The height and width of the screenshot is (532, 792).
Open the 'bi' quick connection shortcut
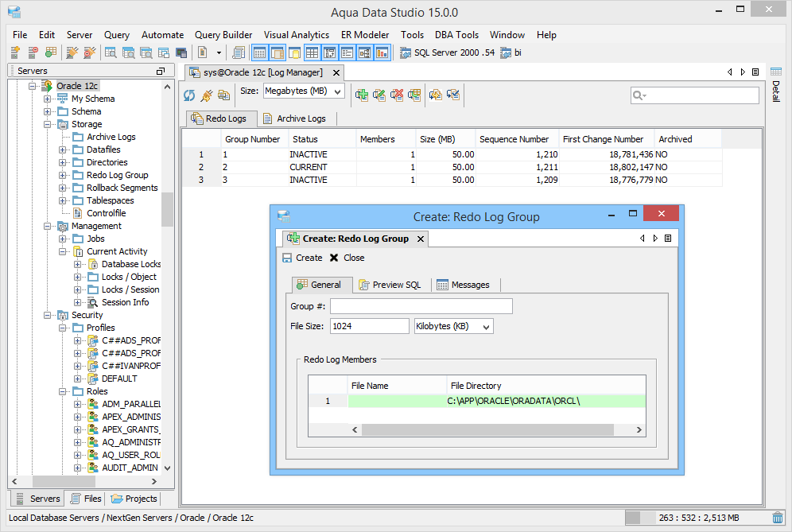click(511, 52)
